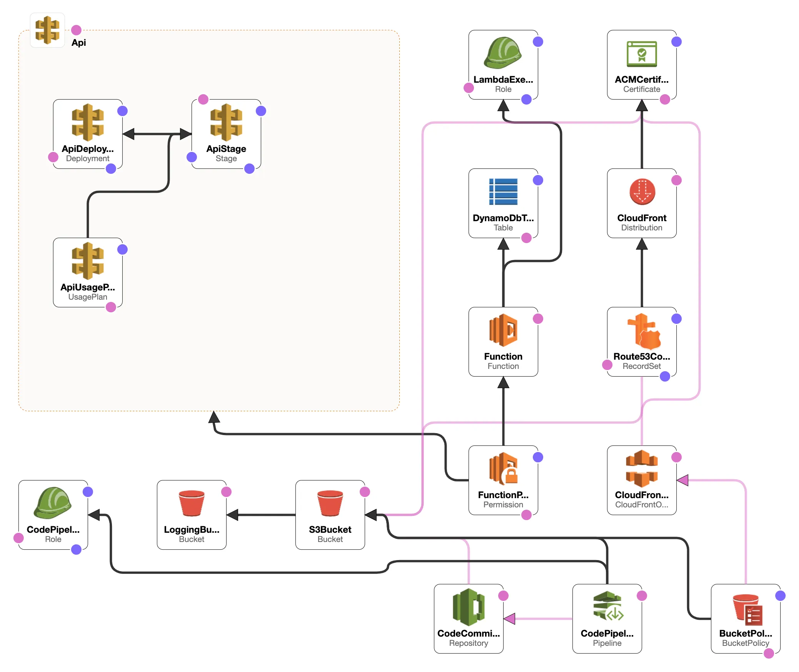The width and height of the screenshot is (799, 672).
Task: Select the DynamoDbTable Table icon
Action: (503, 192)
